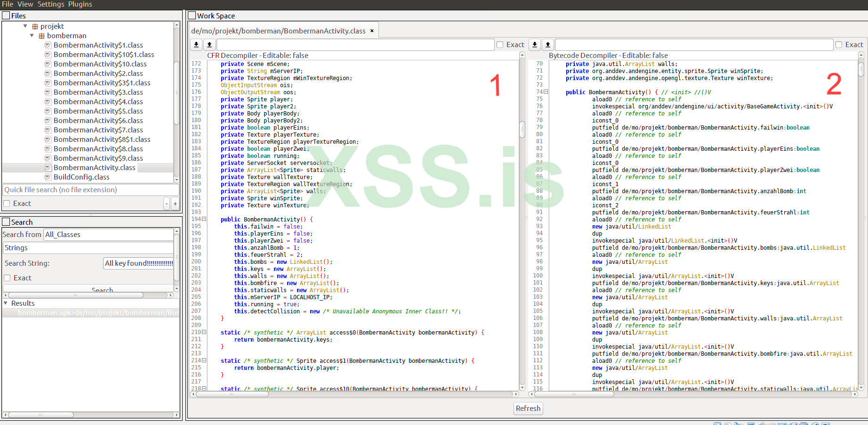Open BombermanActivity$10$1.class in file tree
This screenshot has height=425, width=868.
click(x=104, y=55)
